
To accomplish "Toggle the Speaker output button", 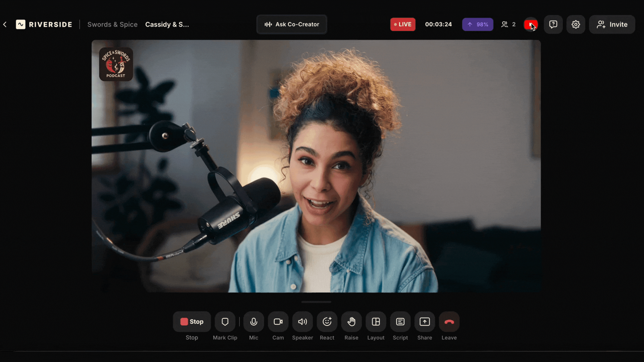I will click(x=303, y=322).
